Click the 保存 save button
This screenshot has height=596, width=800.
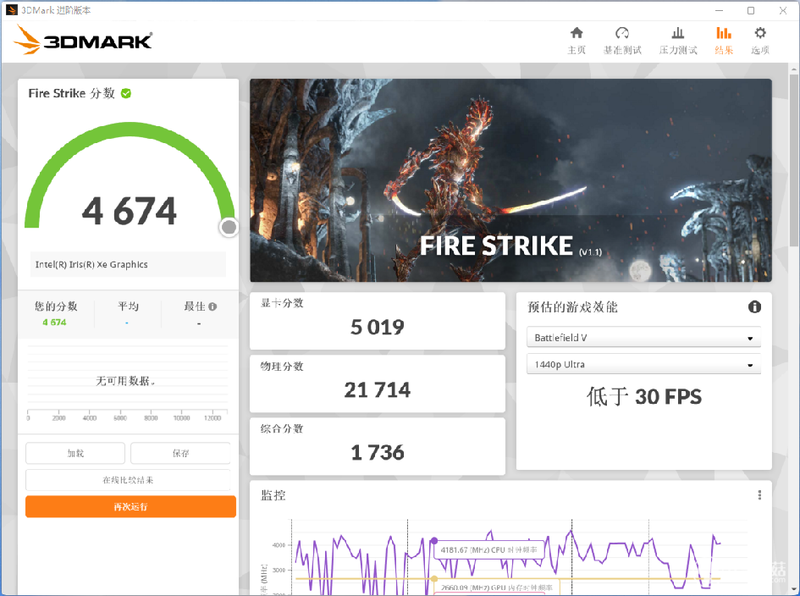click(x=181, y=453)
